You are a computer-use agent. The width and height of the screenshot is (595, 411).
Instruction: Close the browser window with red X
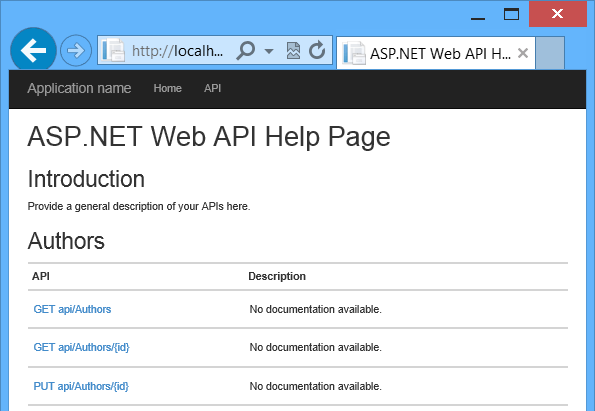(558, 14)
